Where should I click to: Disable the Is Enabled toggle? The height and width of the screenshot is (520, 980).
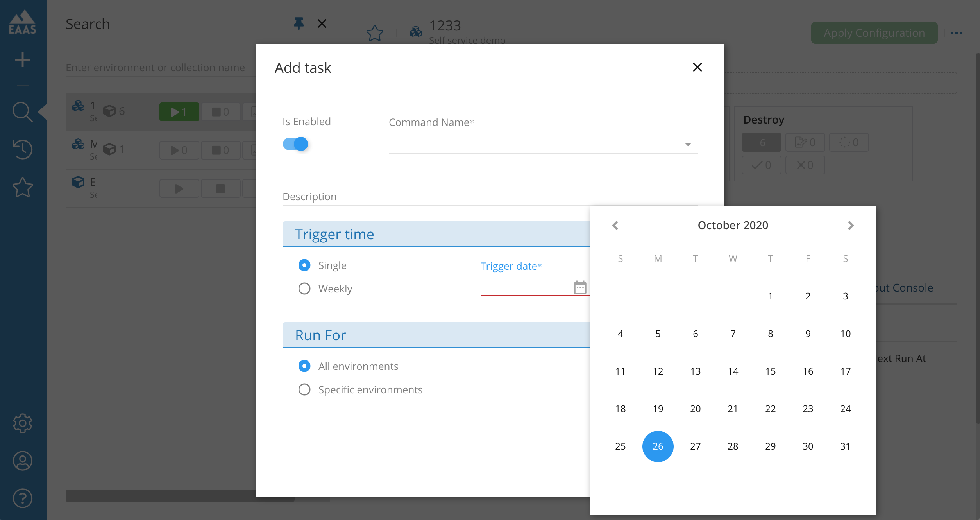click(x=295, y=144)
